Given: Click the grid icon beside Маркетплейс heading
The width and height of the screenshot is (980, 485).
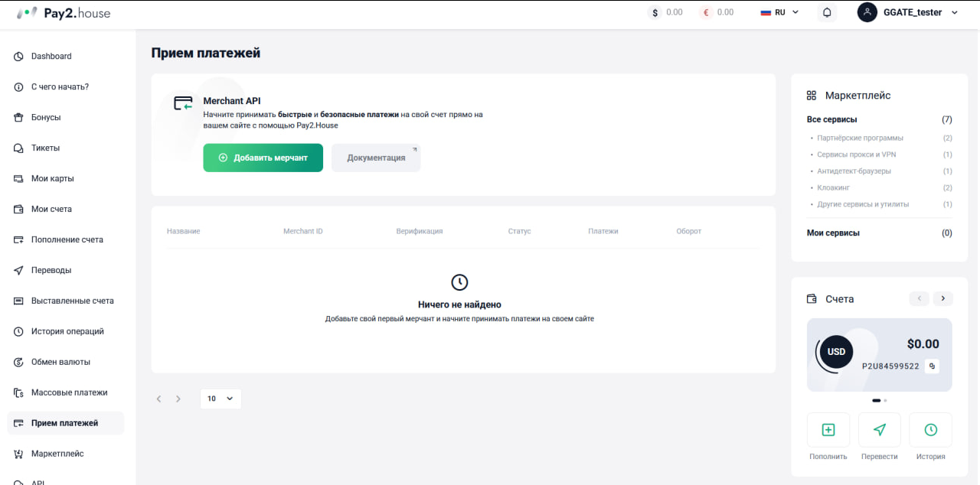Looking at the screenshot, I should pyautogui.click(x=812, y=96).
